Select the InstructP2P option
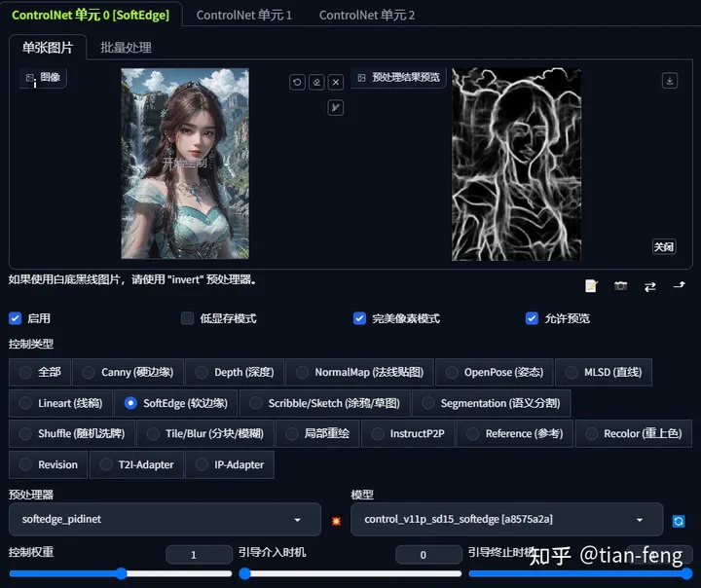 (408, 434)
